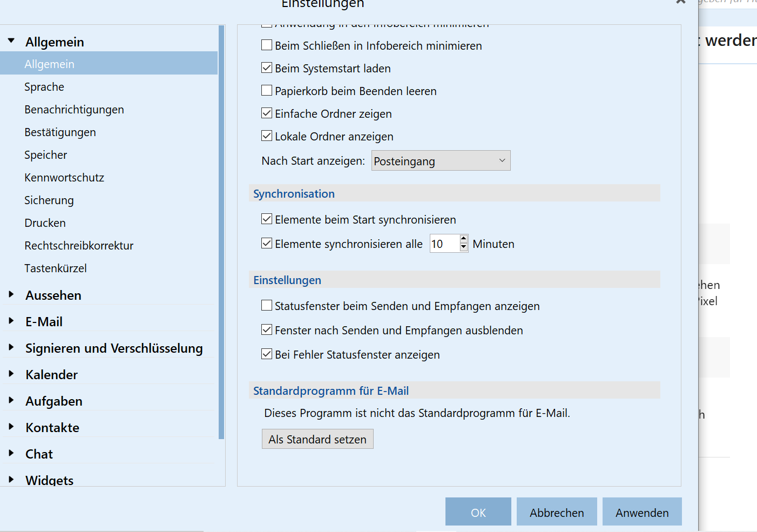Confirm settings with OK button

[478, 511]
